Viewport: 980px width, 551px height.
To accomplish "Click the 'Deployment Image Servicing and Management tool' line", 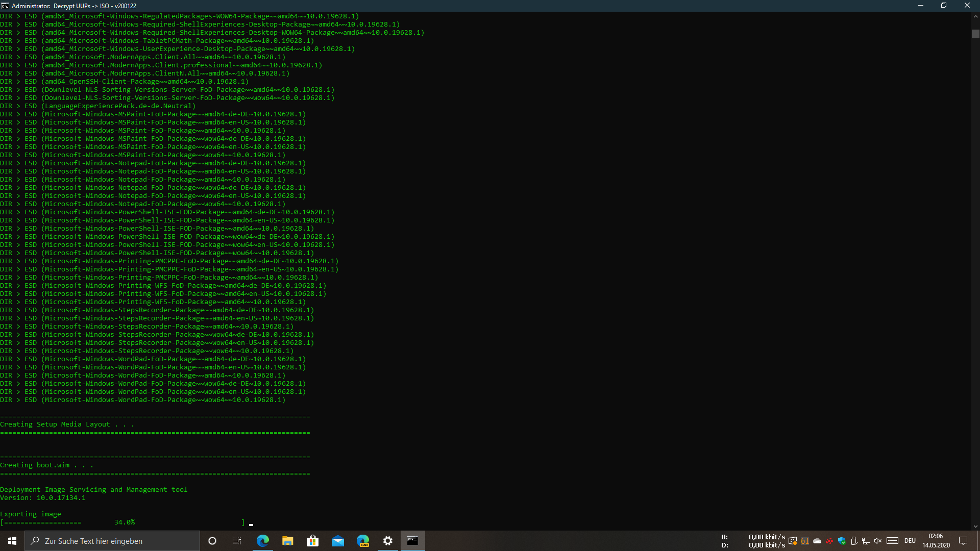I will click(x=94, y=490).
